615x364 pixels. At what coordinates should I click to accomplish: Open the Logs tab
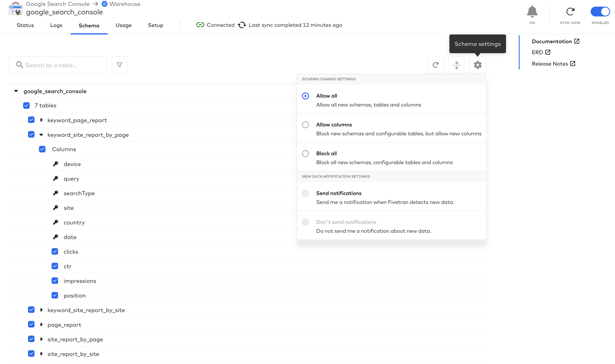point(56,25)
